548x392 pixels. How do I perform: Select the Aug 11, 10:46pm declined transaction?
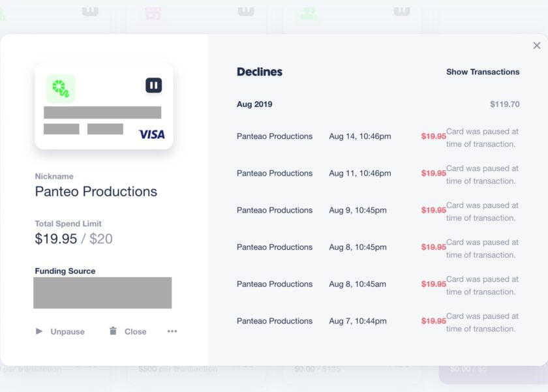pos(378,175)
